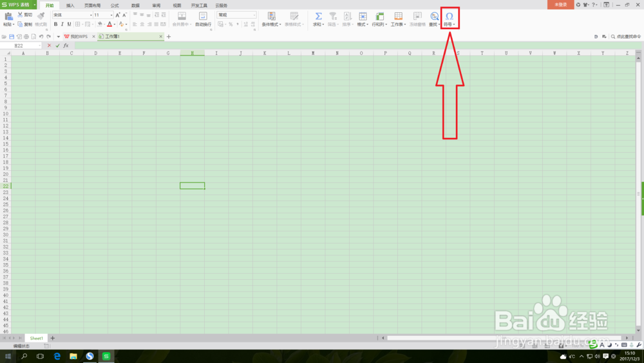Viewport: 644px width, 363px height.
Task: Open File Explorer from taskbar
Action: pos(73,356)
